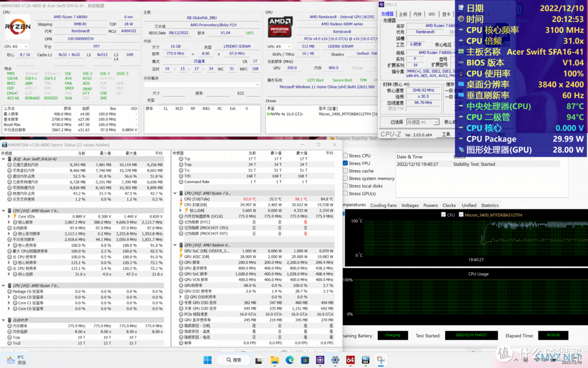Switch to Unified tab
The height and width of the screenshot is (368, 588).
[x=469, y=206]
